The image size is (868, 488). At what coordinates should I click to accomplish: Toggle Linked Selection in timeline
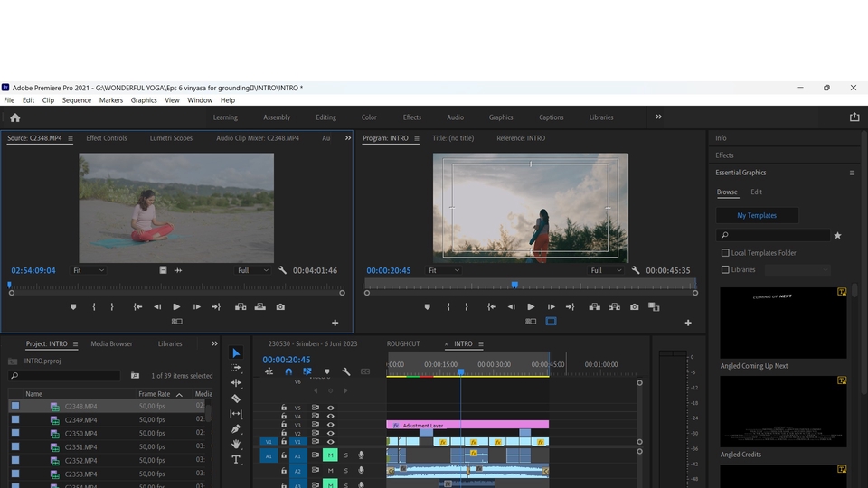(307, 371)
